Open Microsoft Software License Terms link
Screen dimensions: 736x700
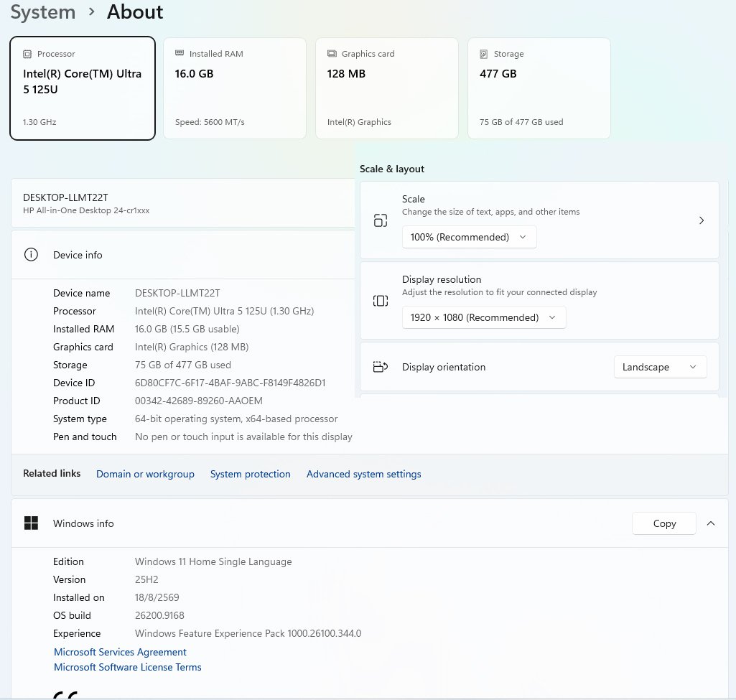coord(128,667)
